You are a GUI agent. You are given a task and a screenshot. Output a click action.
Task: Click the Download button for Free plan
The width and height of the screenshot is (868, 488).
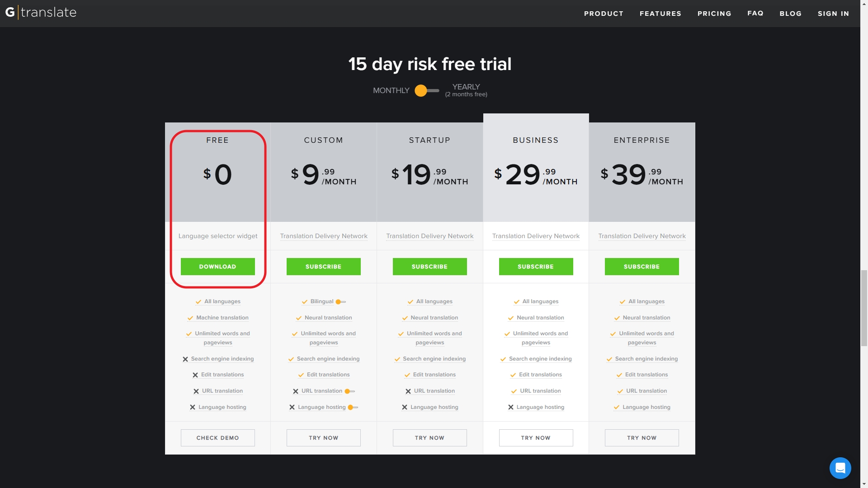pyautogui.click(x=218, y=267)
